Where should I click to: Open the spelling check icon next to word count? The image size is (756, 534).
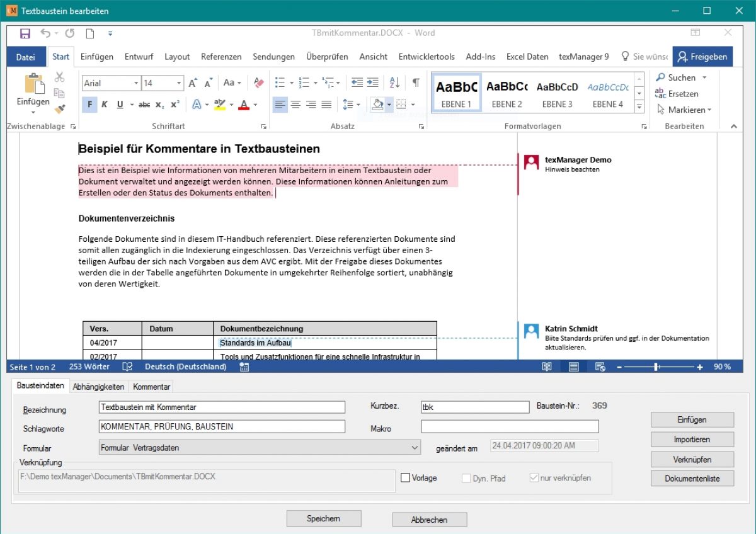tap(127, 366)
